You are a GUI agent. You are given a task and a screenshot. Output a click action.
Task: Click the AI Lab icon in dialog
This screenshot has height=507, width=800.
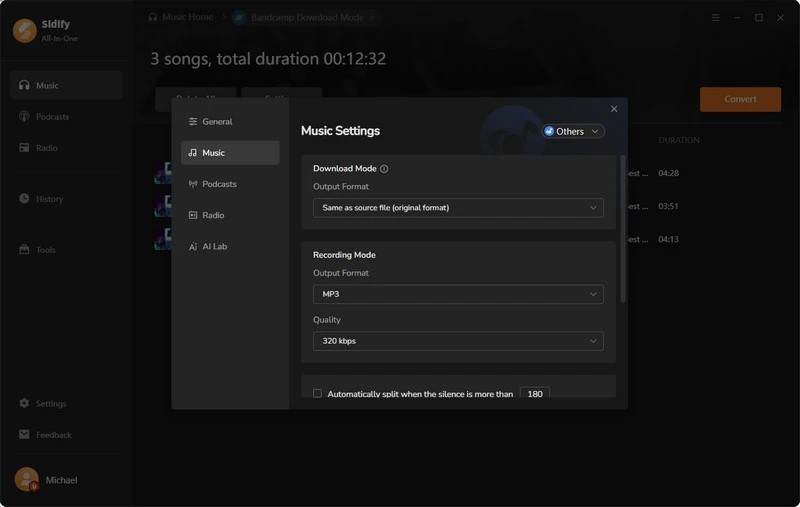pyautogui.click(x=193, y=246)
